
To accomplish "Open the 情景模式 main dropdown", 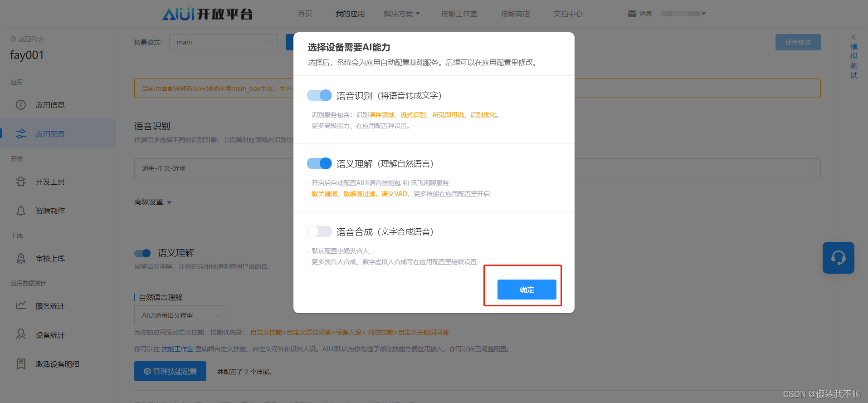I will [x=224, y=42].
